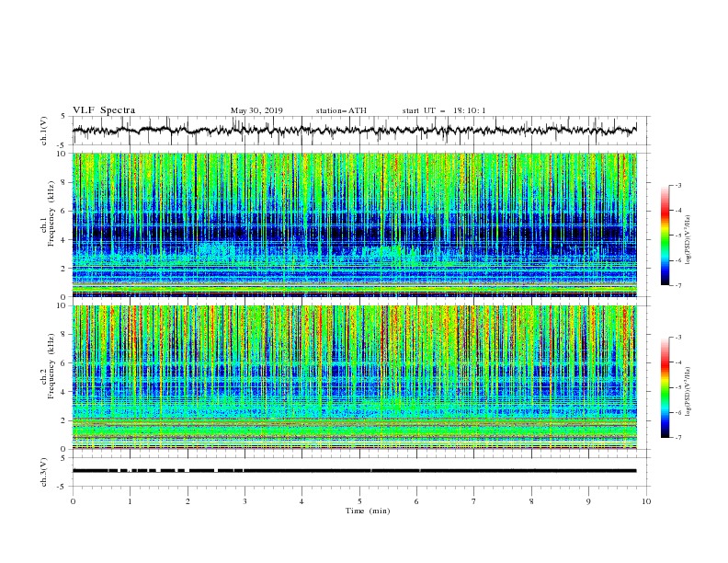Click the ch.3 black signal bar
728x563 pixels.
(354, 471)
